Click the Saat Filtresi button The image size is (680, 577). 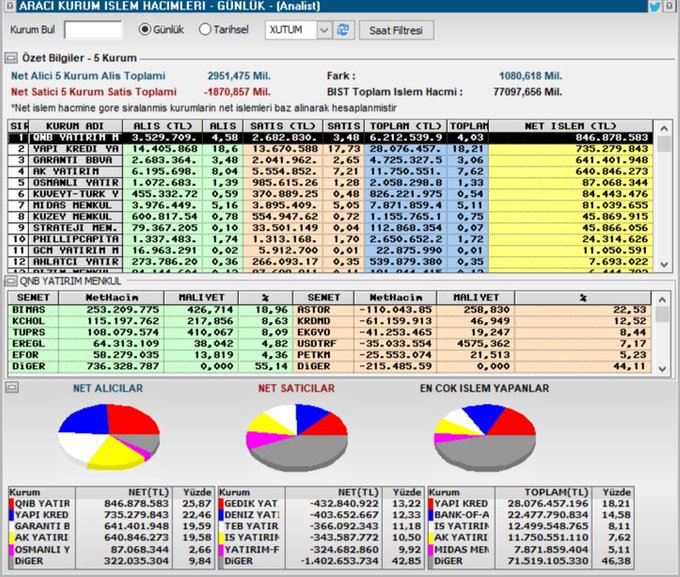[x=396, y=30]
